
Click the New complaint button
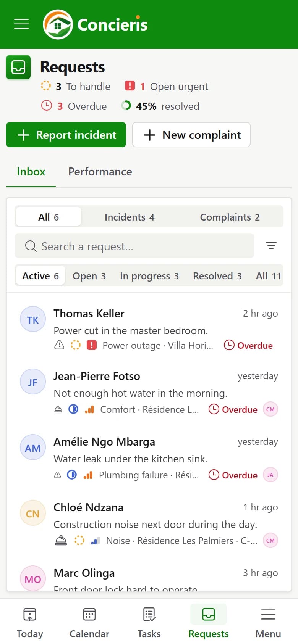(x=191, y=135)
